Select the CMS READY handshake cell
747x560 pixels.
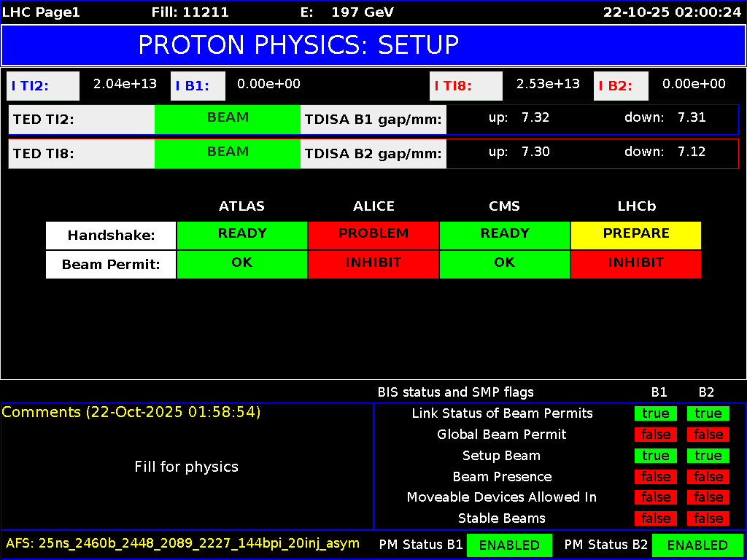[504, 234]
